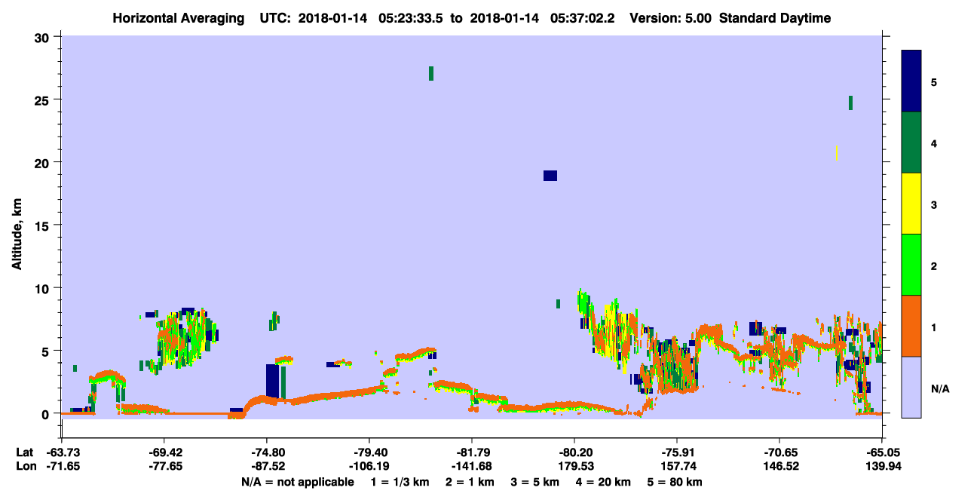Click latitude value -74.80
The image size is (980, 503).
point(266,452)
